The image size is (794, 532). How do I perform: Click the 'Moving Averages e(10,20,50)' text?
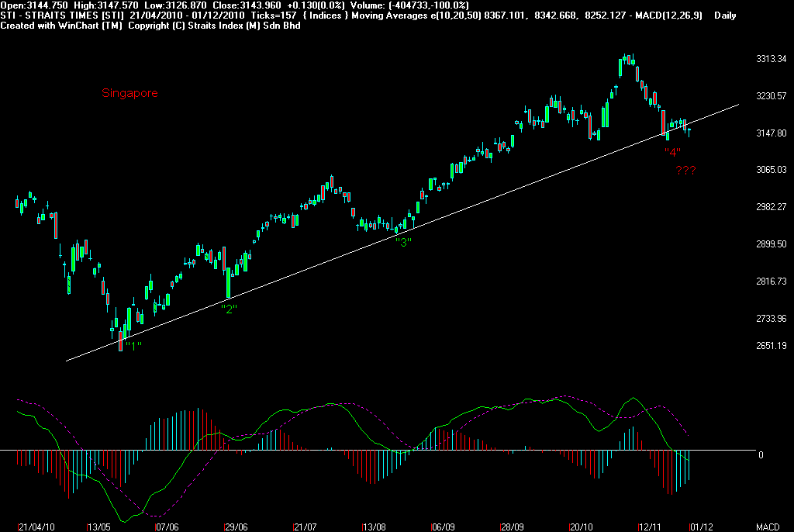pos(416,16)
